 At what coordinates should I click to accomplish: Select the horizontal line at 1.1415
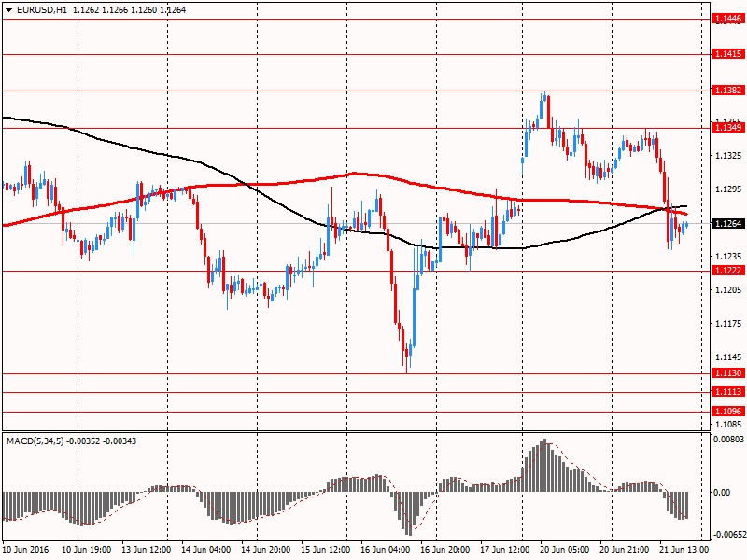357,54
